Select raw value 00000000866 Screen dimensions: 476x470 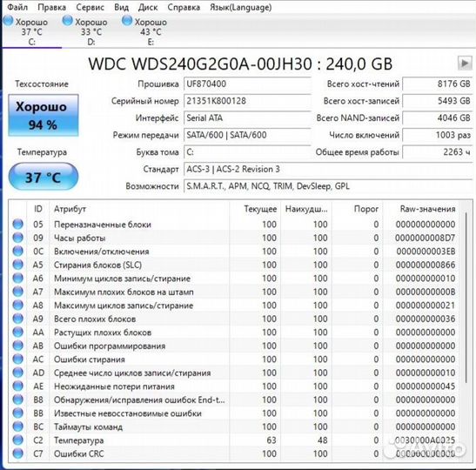pyautogui.click(x=426, y=265)
